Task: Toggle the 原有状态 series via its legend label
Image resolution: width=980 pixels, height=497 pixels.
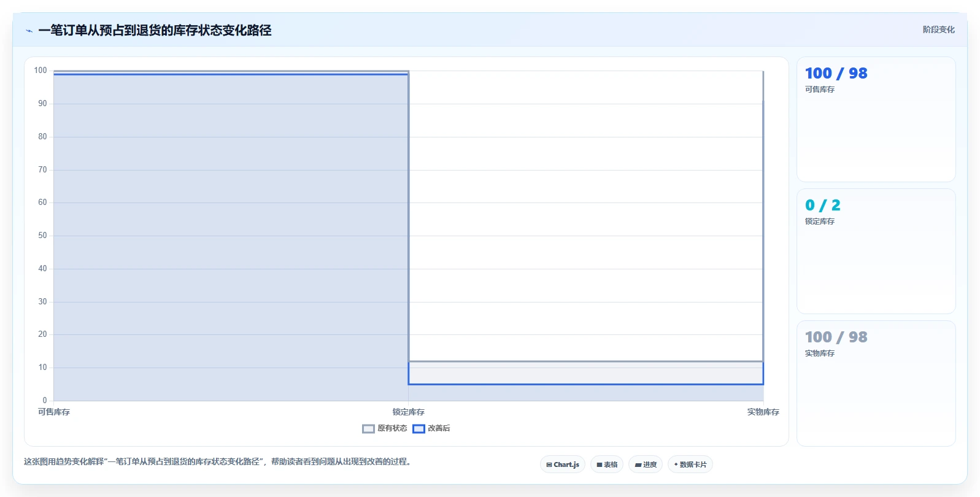Action: point(392,428)
